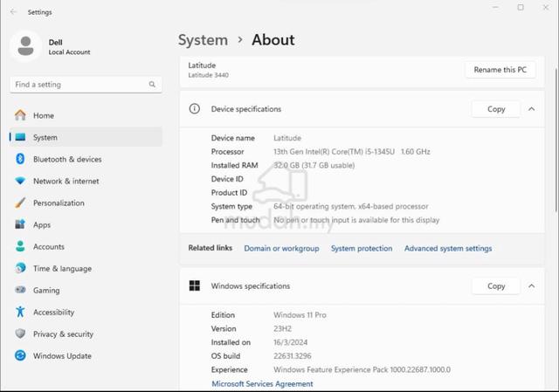
Task: Open the Home settings page
Action: pyautogui.click(x=86, y=115)
